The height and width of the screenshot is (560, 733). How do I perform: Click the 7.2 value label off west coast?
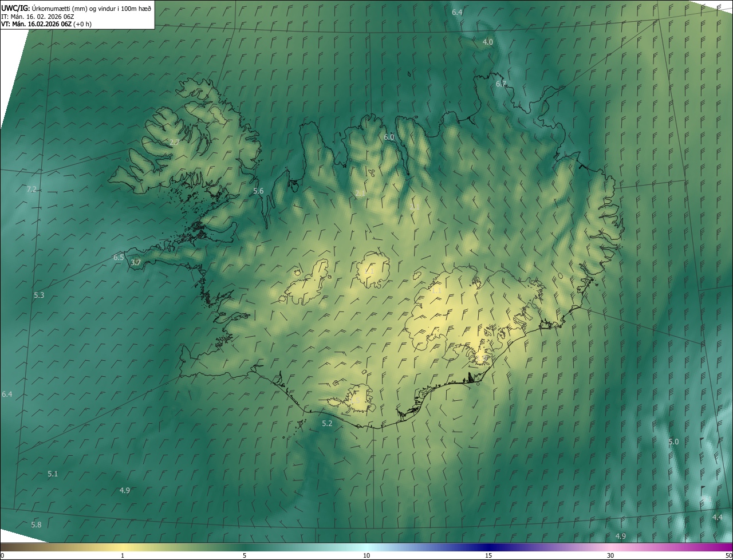(x=31, y=190)
